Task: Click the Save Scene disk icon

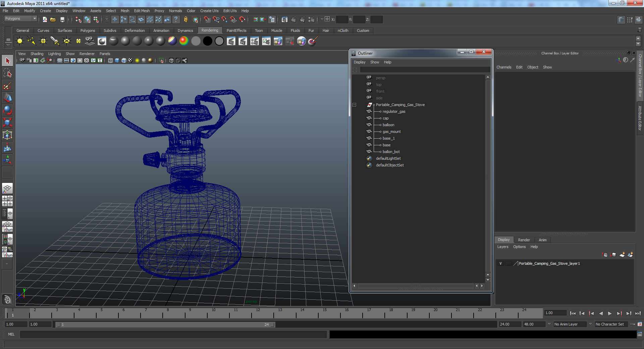Action: (x=62, y=19)
